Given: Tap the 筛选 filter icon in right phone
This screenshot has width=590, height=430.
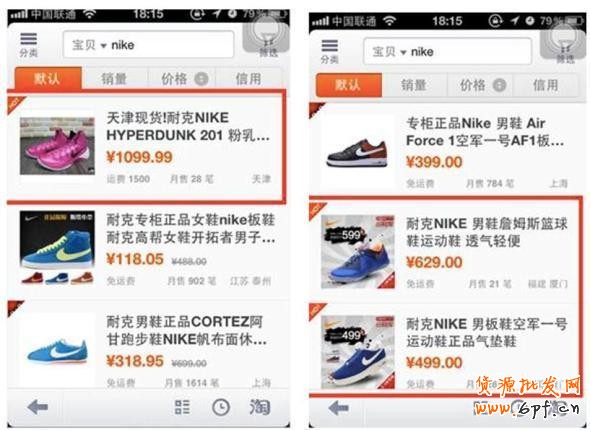Looking at the screenshot, I should tap(564, 44).
